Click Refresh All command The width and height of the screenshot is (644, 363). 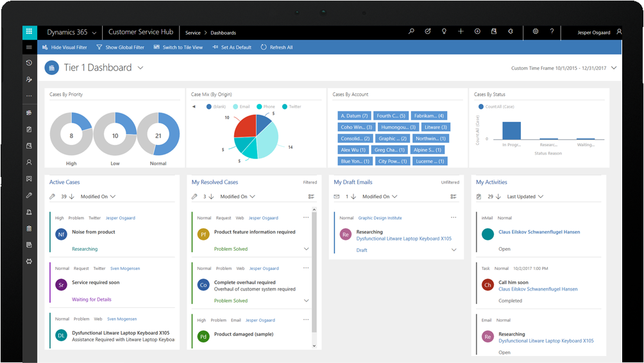(277, 47)
